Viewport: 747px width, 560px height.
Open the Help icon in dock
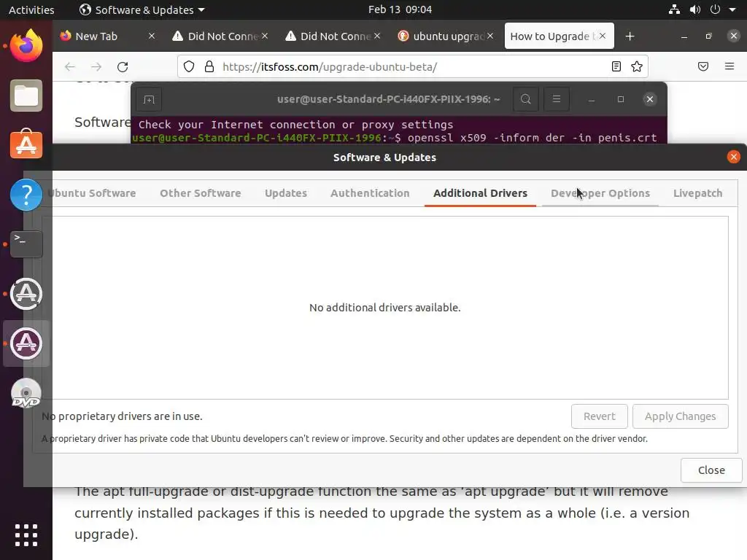pos(26,194)
